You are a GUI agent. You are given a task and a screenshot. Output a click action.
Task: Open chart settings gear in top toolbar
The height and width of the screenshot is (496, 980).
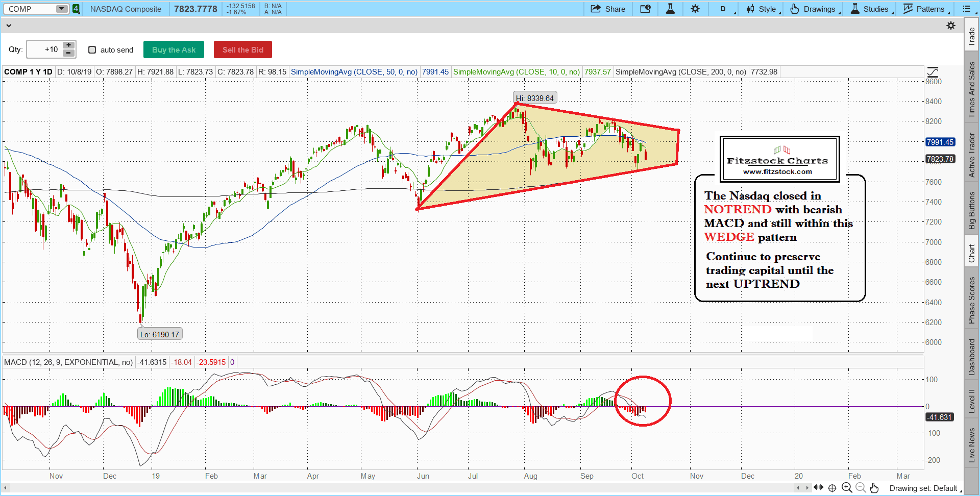pos(695,9)
